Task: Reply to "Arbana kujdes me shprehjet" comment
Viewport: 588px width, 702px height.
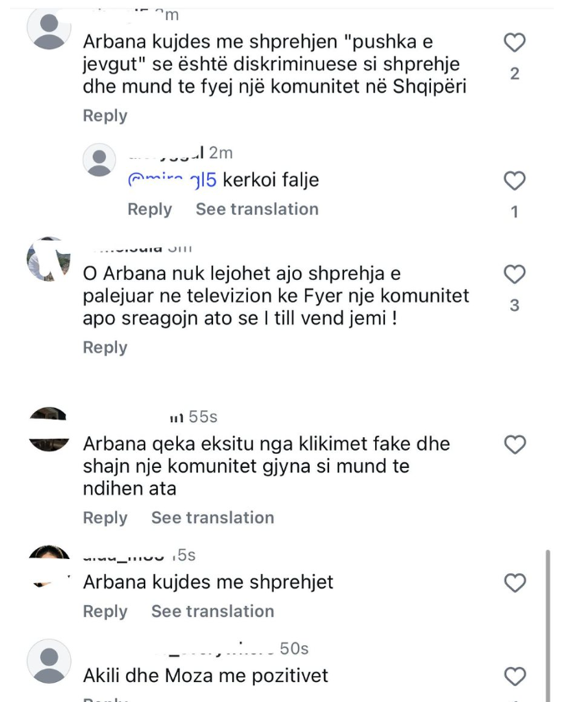Action: [104, 611]
